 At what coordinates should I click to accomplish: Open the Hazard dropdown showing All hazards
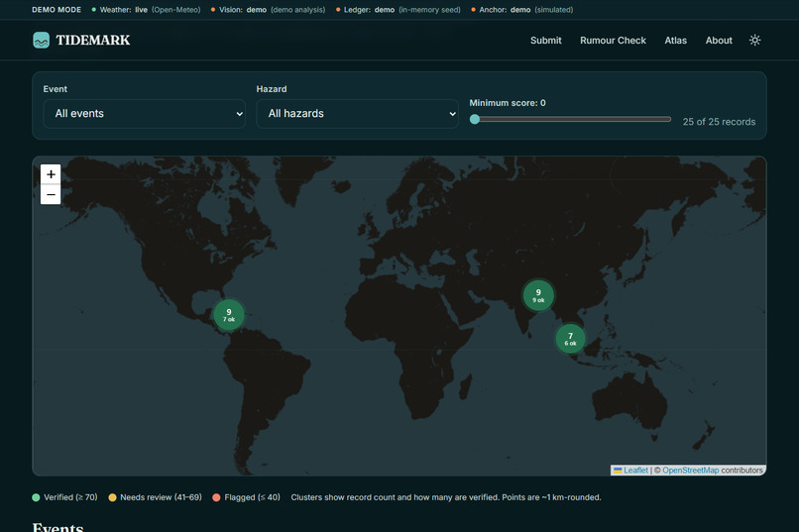pos(357,114)
